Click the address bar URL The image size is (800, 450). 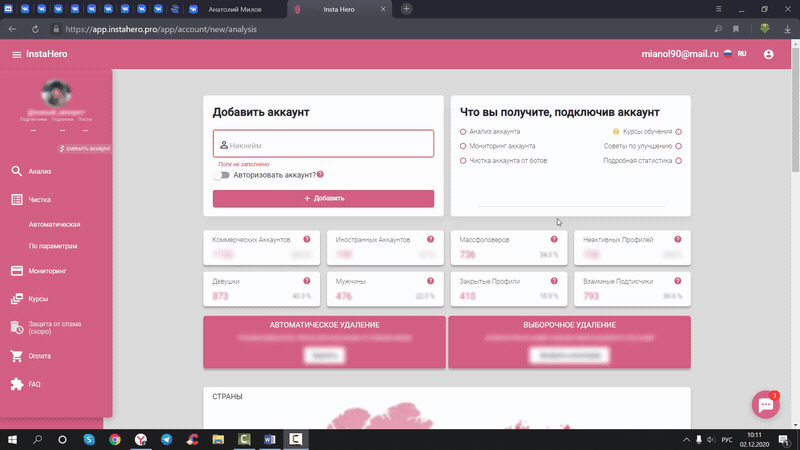tap(161, 29)
